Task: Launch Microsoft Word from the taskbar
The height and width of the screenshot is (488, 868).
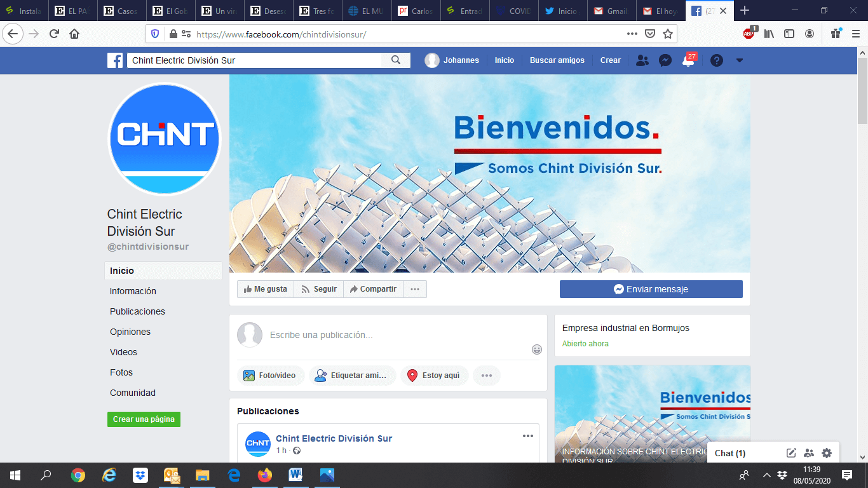Action: point(295,475)
